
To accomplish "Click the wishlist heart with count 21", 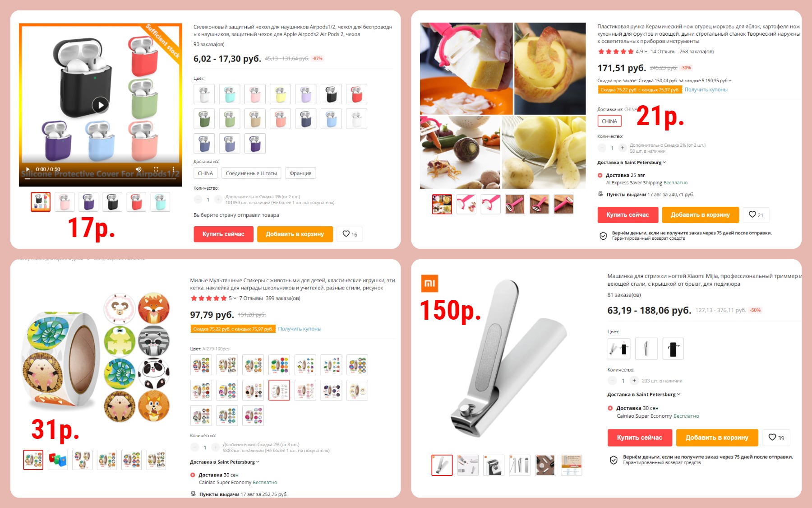I will (x=756, y=215).
